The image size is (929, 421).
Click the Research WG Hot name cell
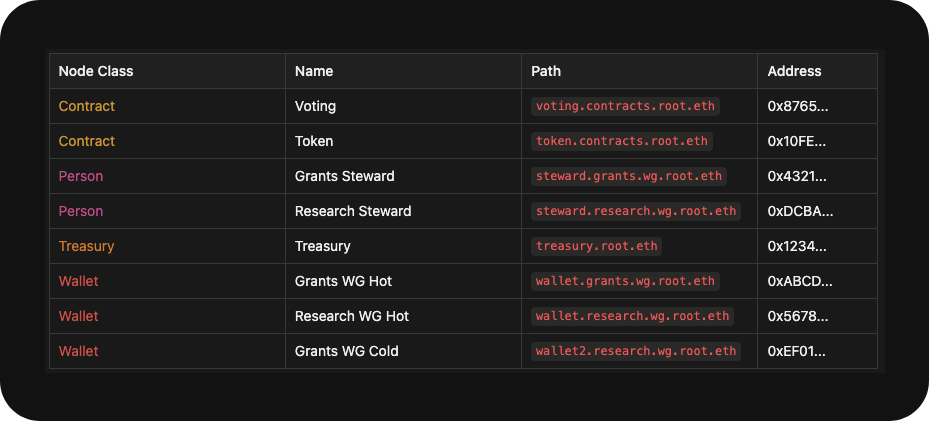pos(352,316)
